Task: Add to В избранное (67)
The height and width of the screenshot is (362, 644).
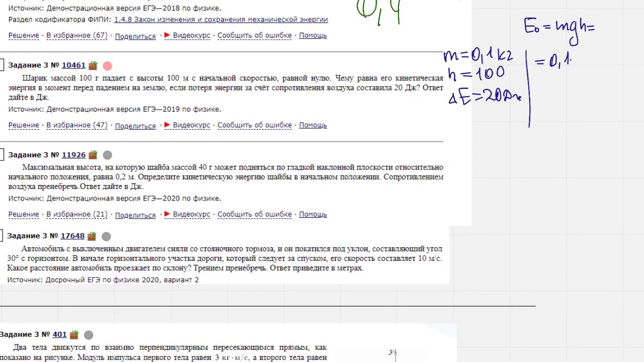Action: pos(77,36)
